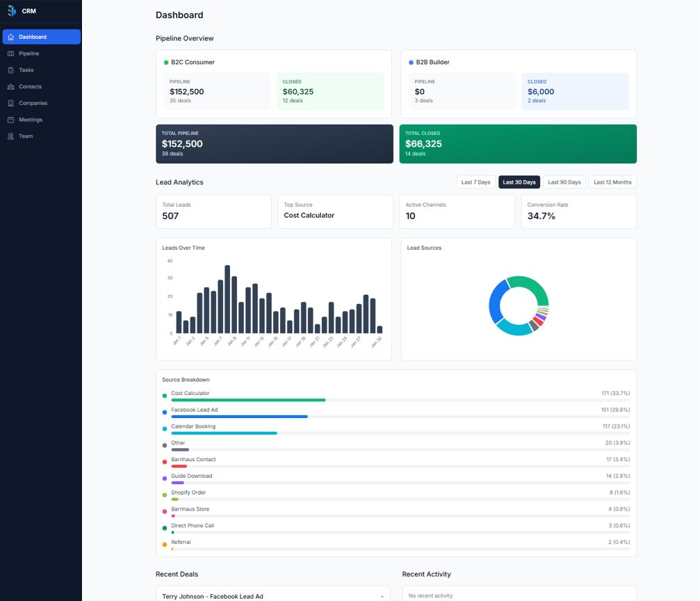
Task: Open the Pipeline sidebar icon
Action: tap(10, 54)
